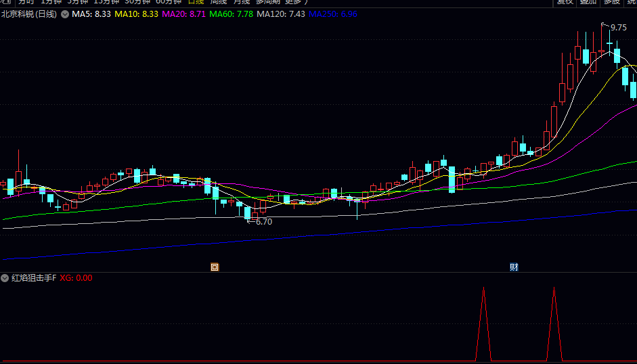Click the 9.75 high price marker
637x364 pixels.
click(x=618, y=28)
